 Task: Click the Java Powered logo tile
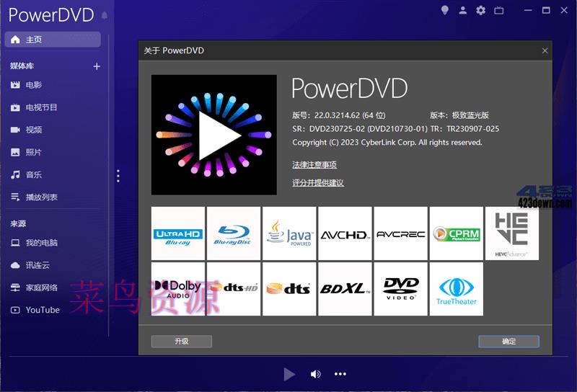289,233
